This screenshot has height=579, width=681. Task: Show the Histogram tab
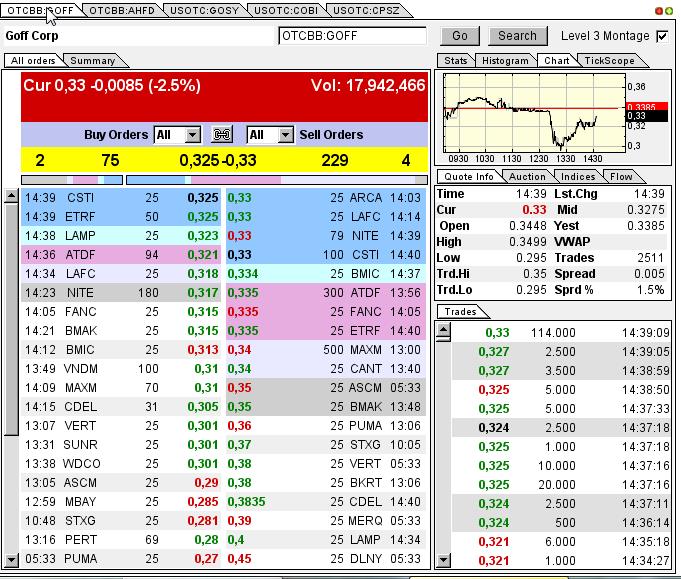point(505,61)
